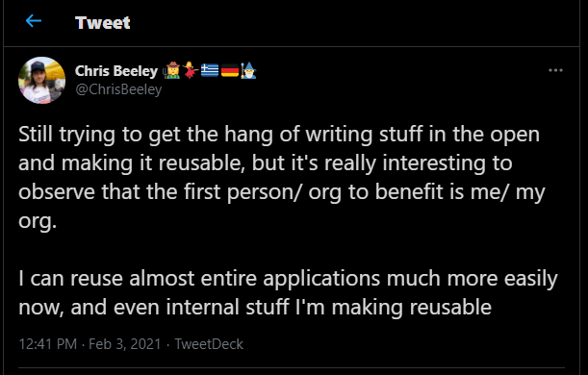
Task: Open the TweetDeck source link
Action: (209, 344)
